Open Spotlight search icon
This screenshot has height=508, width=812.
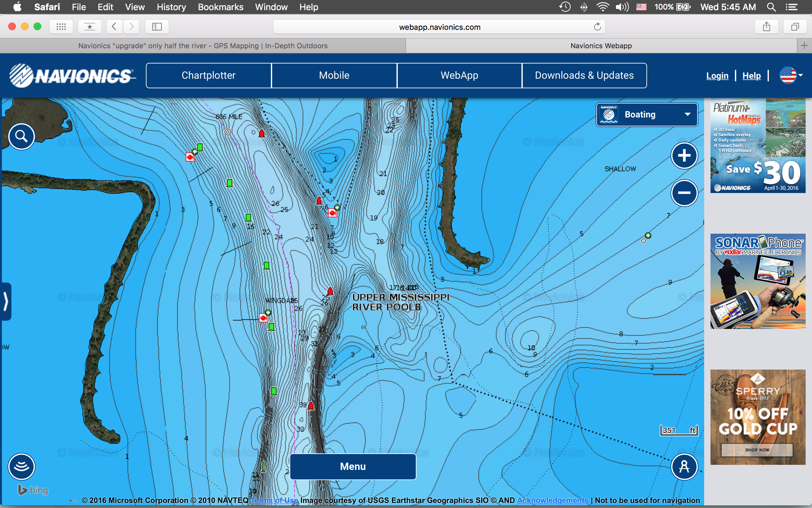pyautogui.click(x=771, y=7)
